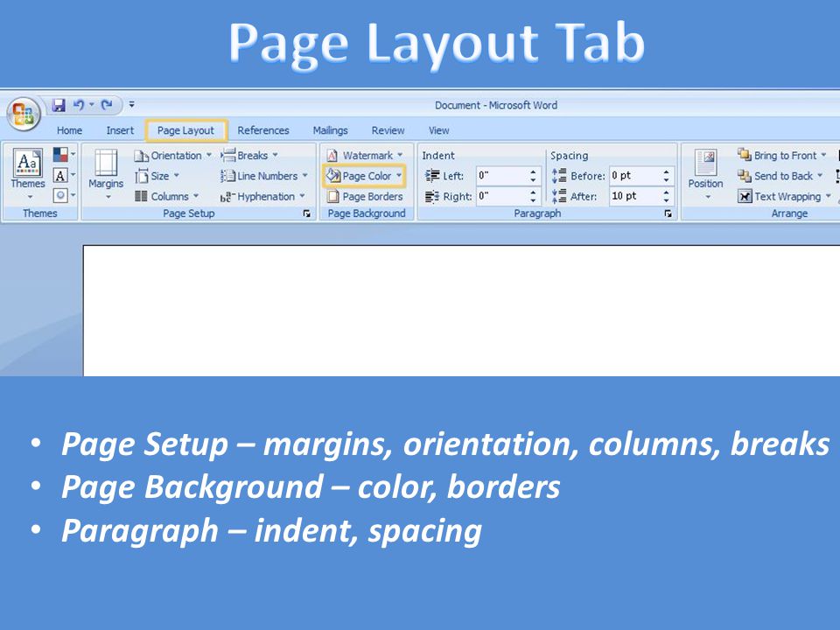Image resolution: width=840 pixels, height=630 pixels.
Task: Click the Orientation icon
Action: click(x=142, y=156)
